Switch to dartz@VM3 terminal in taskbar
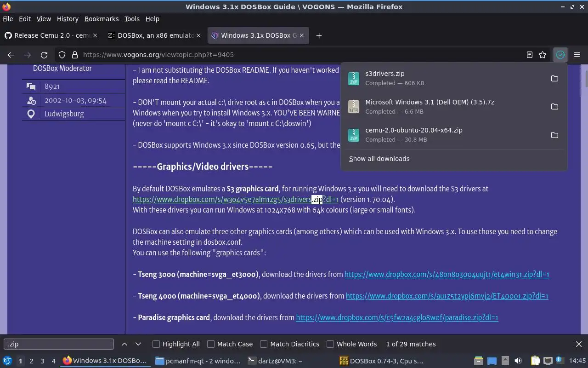The image size is (588, 368). click(290, 361)
